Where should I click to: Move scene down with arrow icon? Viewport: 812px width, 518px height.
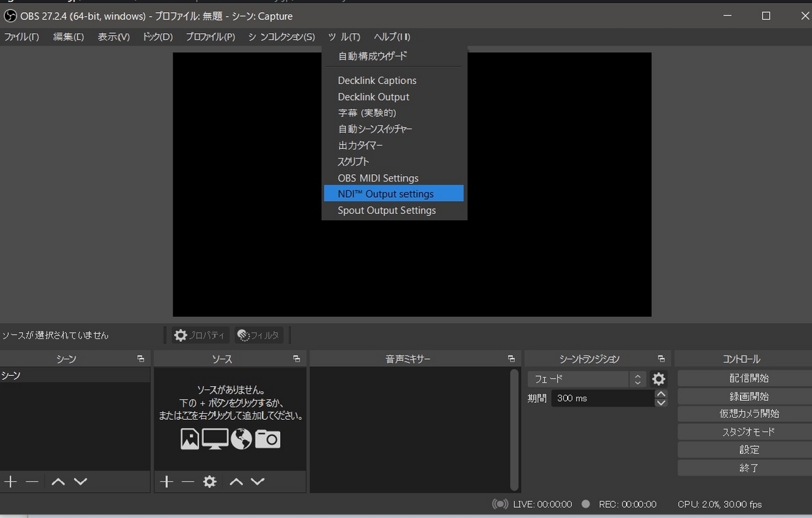click(81, 481)
